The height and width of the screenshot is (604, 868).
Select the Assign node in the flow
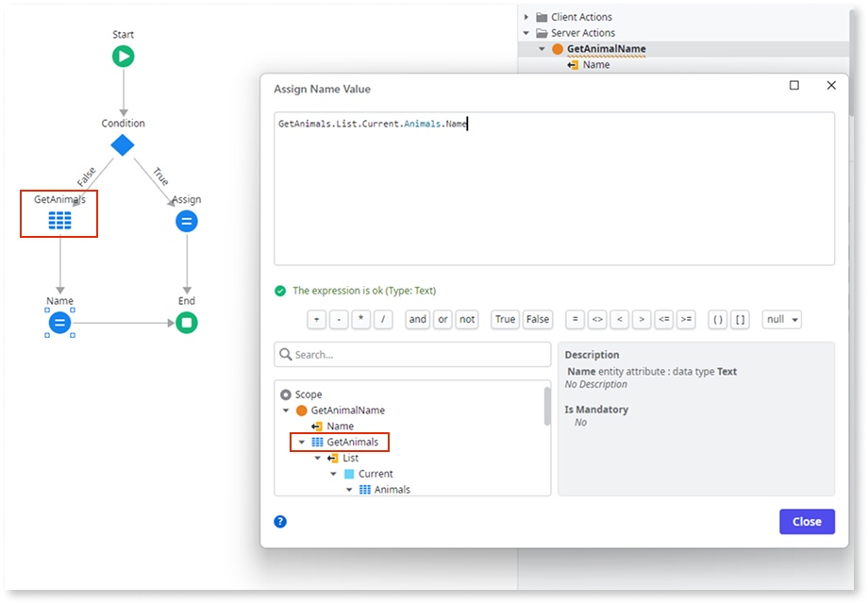coord(186,221)
